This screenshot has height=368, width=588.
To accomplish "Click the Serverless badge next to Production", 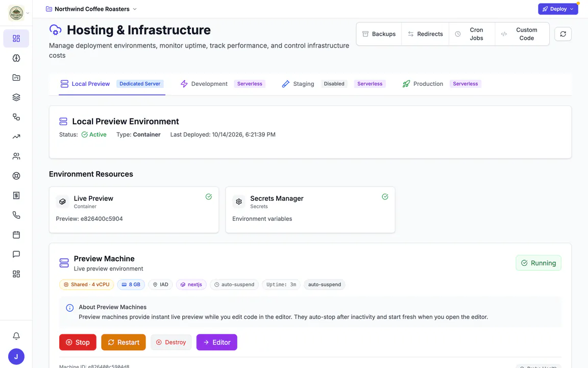I will pyautogui.click(x=465, y=84).
